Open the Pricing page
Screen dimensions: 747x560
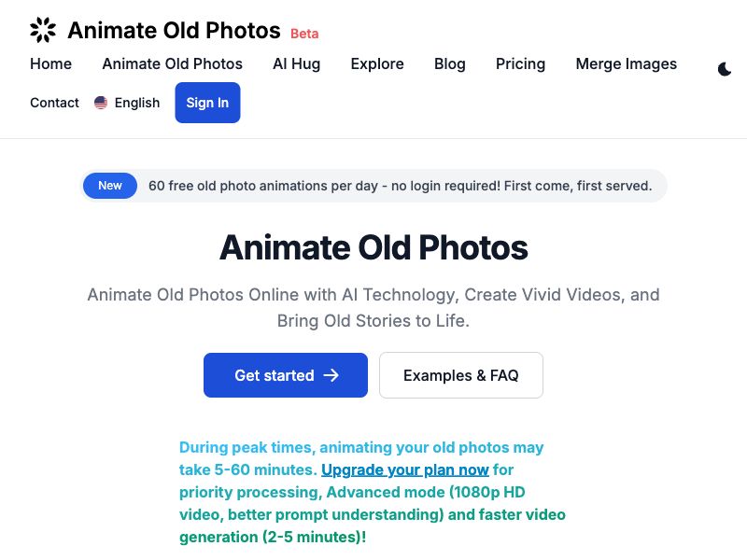[x=520, y=63]
